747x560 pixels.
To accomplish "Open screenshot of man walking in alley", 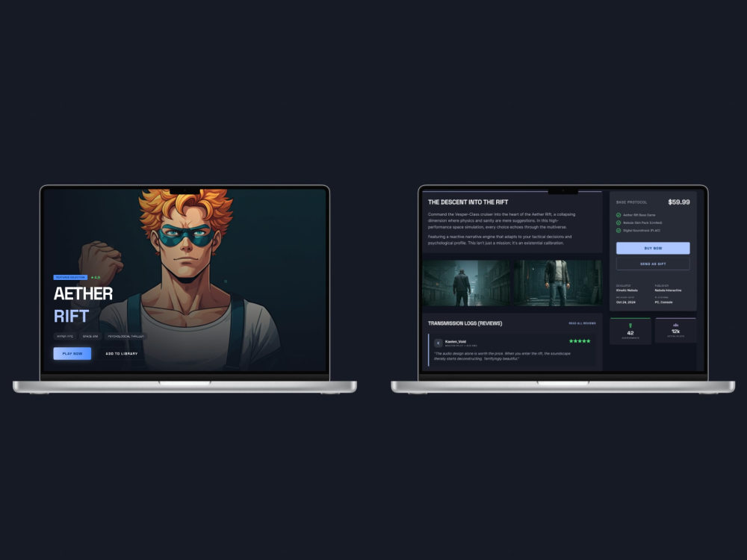I will pos(467,282).
